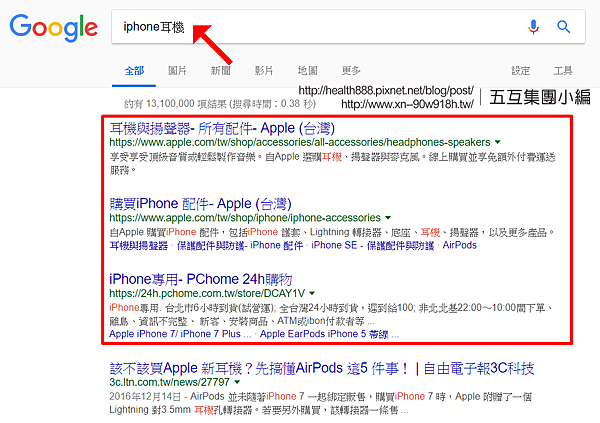The image size is (600, 423).
Task: Switch to the 影片 tab
Action: tap(264, 71)
